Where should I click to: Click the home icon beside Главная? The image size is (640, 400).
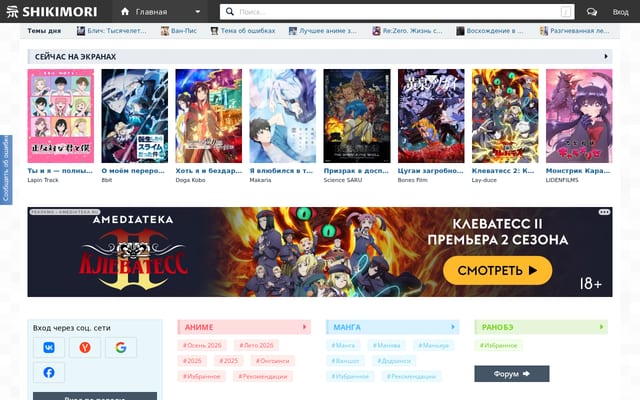click(125, 11)
